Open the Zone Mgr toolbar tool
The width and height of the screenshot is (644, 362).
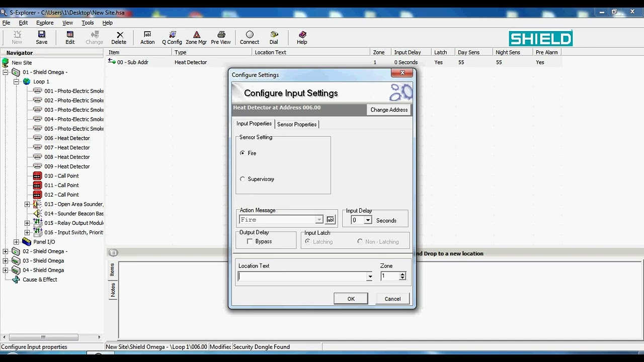tap(196, 37)
